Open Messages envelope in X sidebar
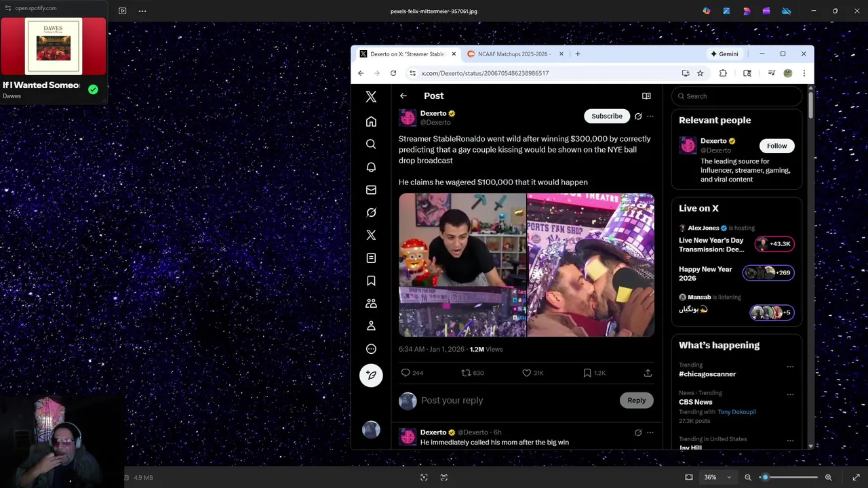 coord(371,190)
